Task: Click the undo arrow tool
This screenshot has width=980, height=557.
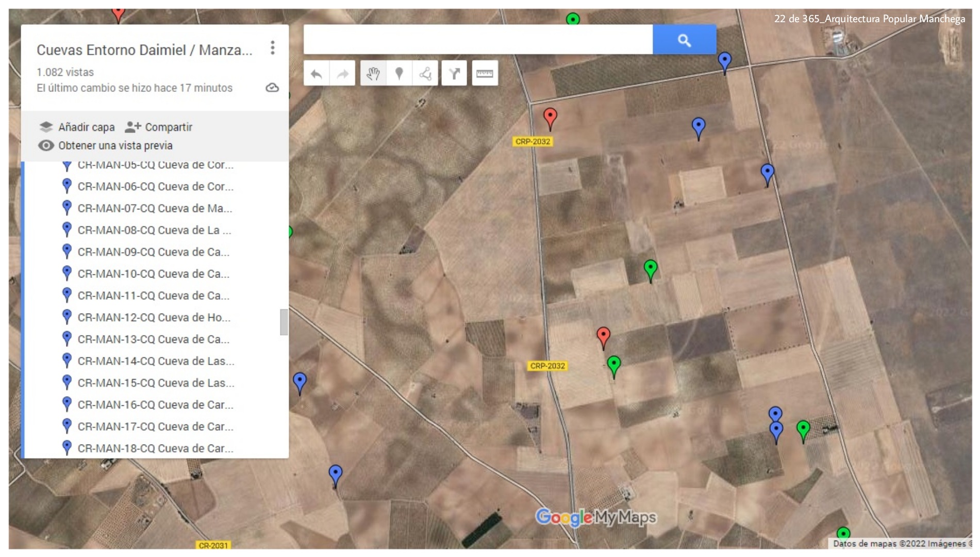Action: point(317,74)
